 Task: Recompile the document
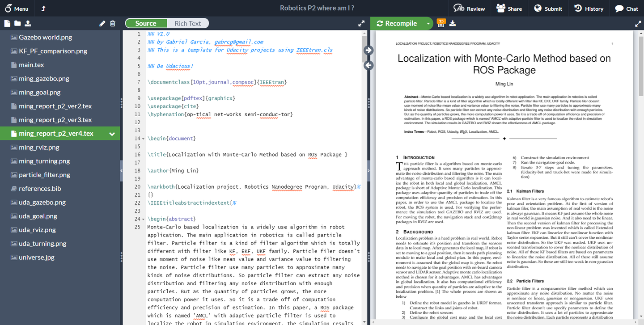[397, 24]
